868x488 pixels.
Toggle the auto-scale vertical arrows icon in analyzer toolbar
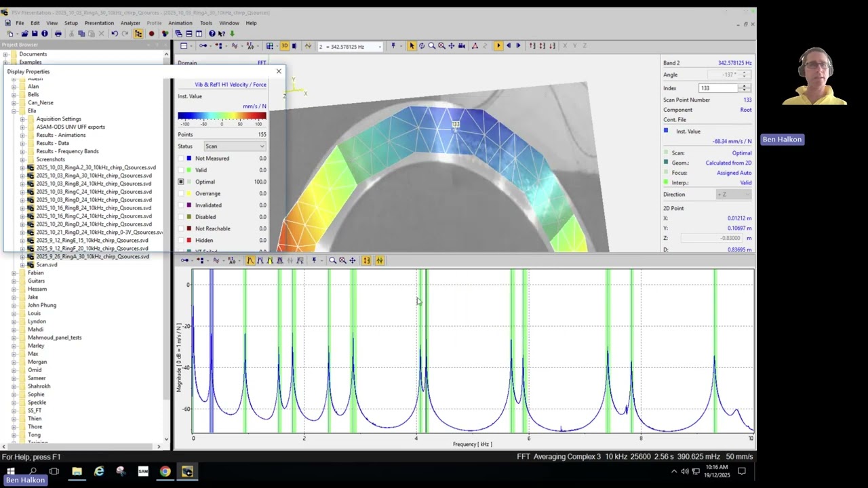tap(366, 260)
